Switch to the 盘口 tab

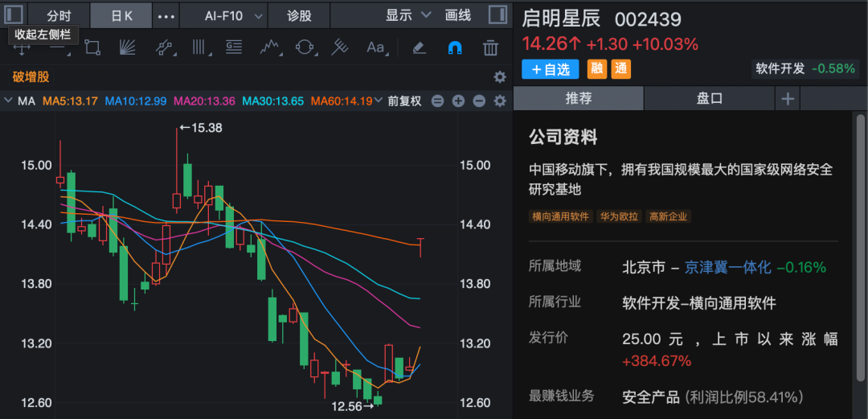[x=709, y=98]
